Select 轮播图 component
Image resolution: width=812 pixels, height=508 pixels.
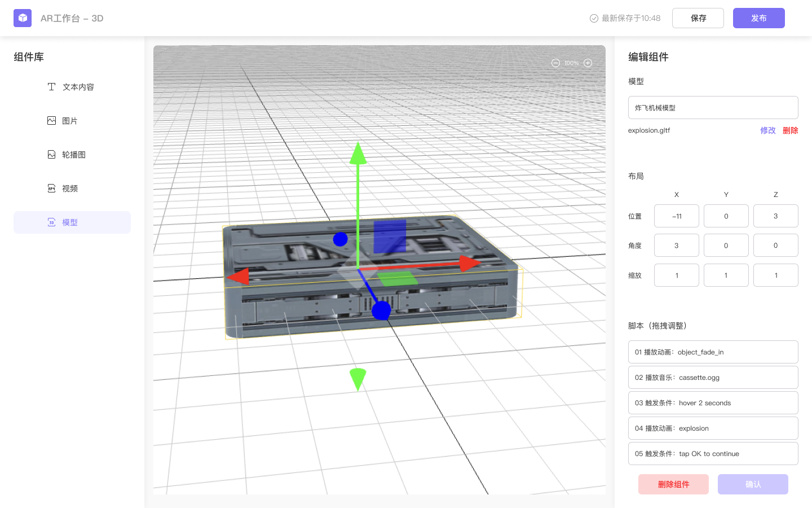(x=72, y=155)
